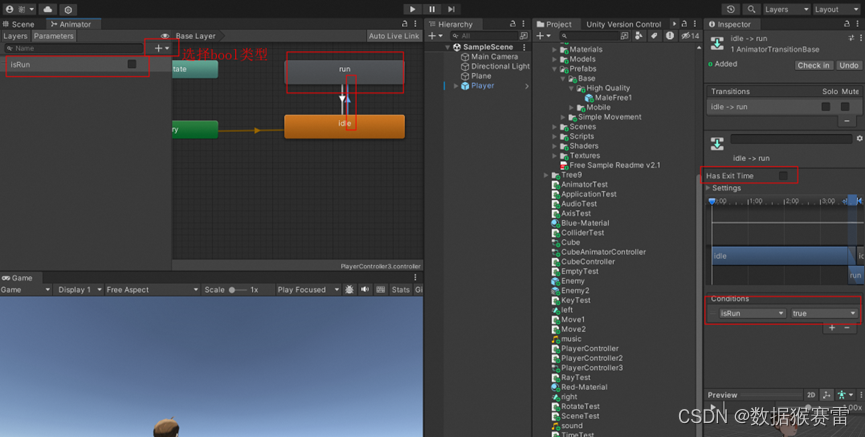Open the settings gear in the top toolbar
Screen dimensions: 865x437
click(68, 9)
